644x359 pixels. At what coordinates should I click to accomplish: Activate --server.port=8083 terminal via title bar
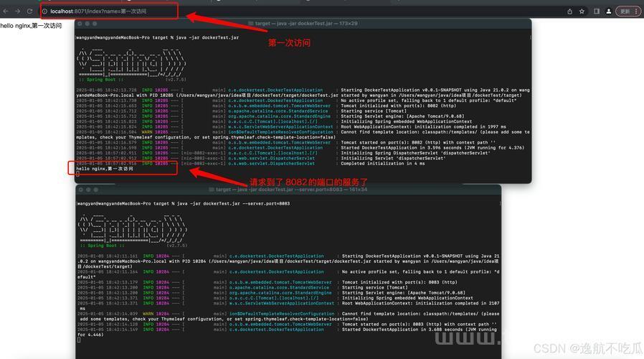(288, 190)
